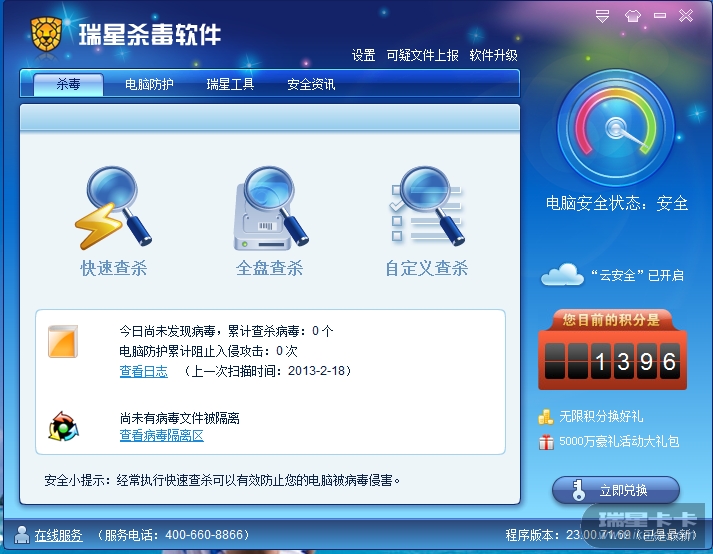Close the Rising antivirus window
The width and height of the screenshot is (713, 554).
coord(686,16)
